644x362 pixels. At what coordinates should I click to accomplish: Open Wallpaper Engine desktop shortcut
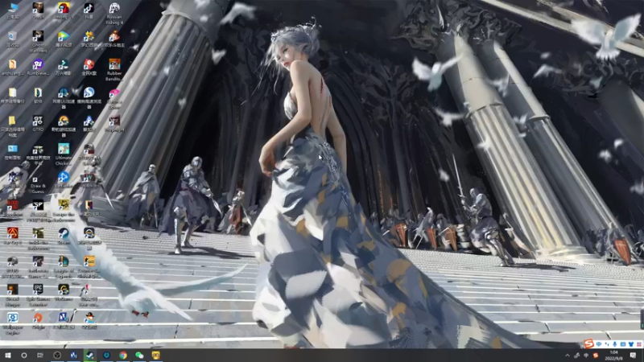pyautogui.click(x=13, y=317)
